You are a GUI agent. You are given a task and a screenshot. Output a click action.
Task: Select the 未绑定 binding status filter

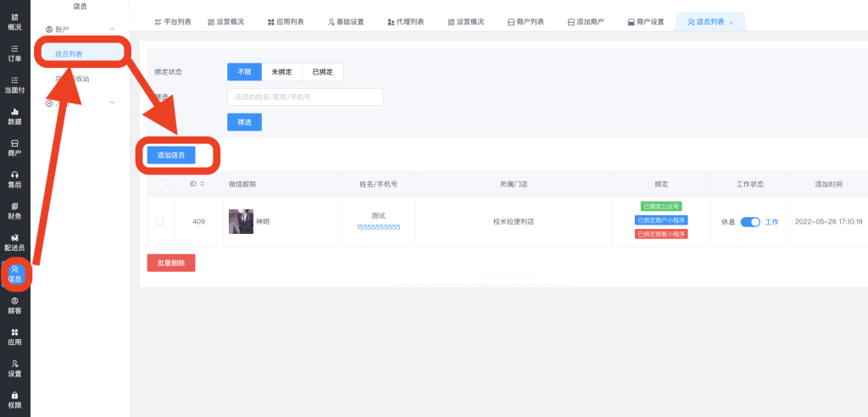(x=281, y=72)
